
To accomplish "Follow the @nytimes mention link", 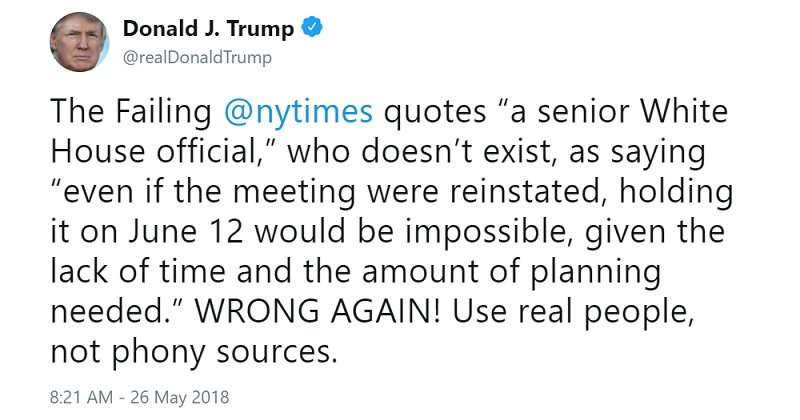I will tap(298, 112).
